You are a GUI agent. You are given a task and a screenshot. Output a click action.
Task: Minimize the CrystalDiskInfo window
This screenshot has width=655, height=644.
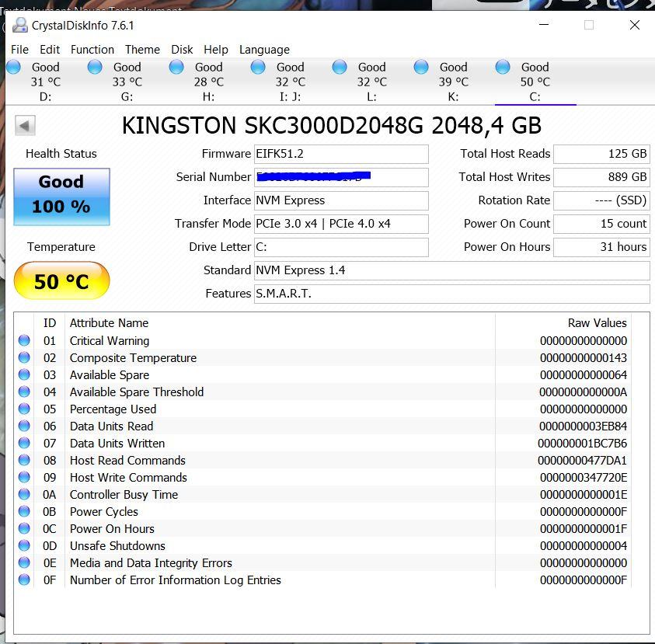point(544,25)
